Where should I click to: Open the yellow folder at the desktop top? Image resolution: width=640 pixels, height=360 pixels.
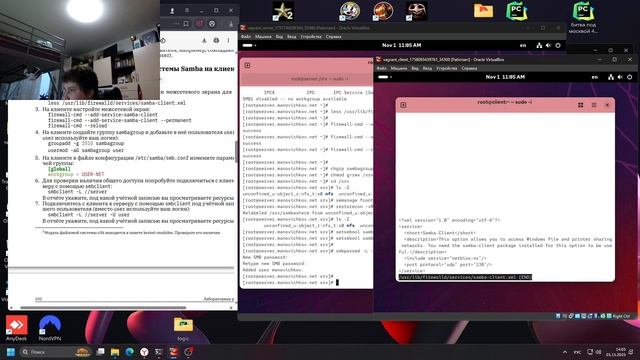(483, 11)
